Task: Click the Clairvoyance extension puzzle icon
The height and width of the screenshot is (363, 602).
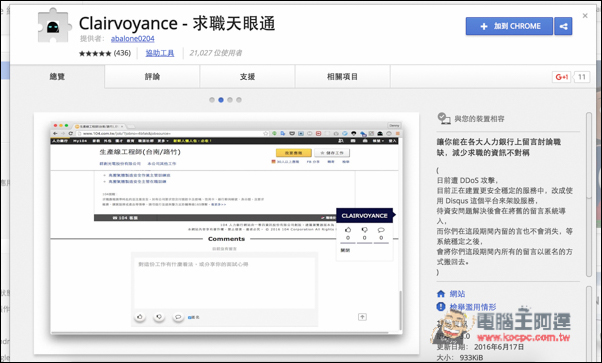Action: click(x=54, y=25)
